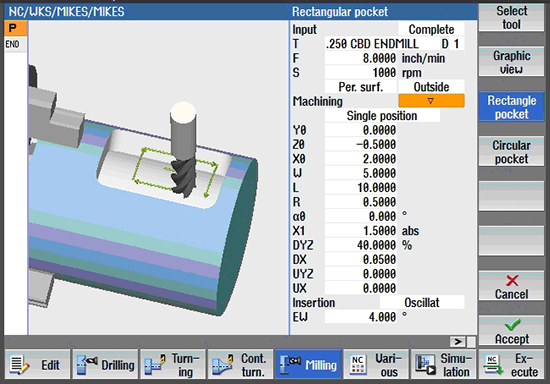
Task: Switch to the Circular pocket softkey
Action: click(511, 151)
